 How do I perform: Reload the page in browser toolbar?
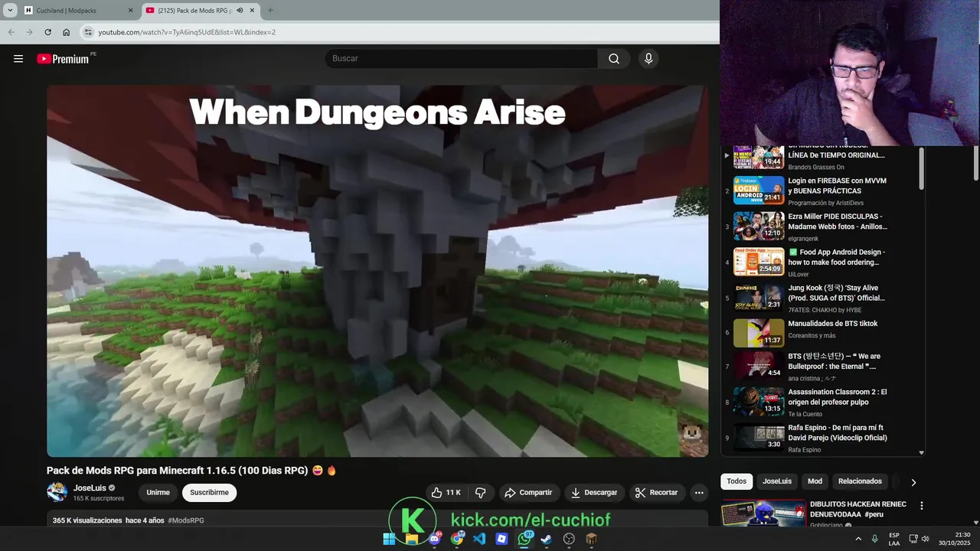click(x=47, y=32)
